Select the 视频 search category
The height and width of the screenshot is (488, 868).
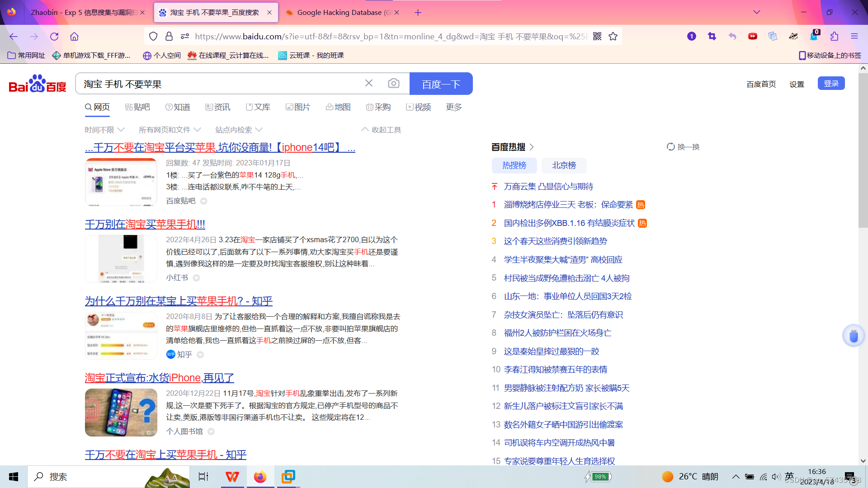[x=419, y=107]
